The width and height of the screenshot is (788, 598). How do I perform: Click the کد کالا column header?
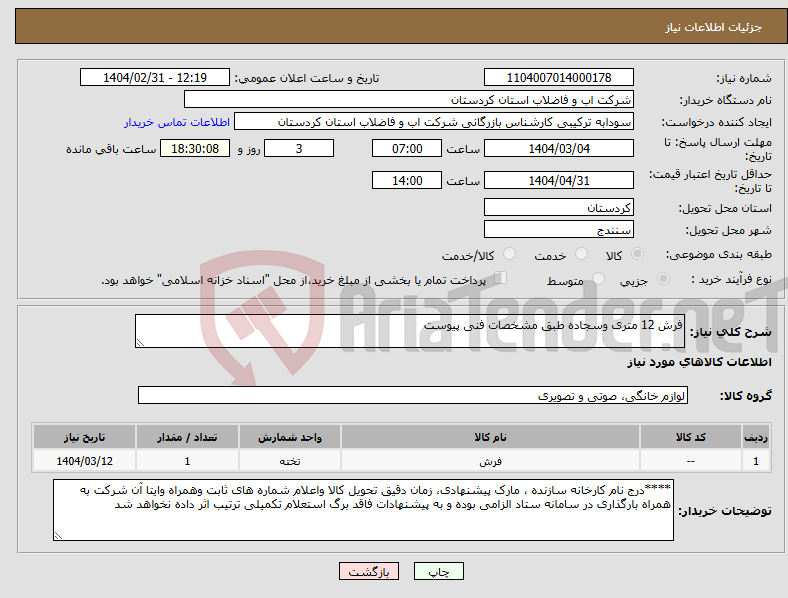(x=691, y=437)
